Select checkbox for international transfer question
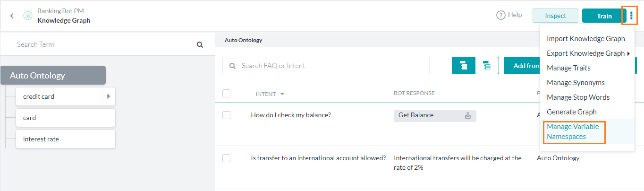 pos(226,158)
